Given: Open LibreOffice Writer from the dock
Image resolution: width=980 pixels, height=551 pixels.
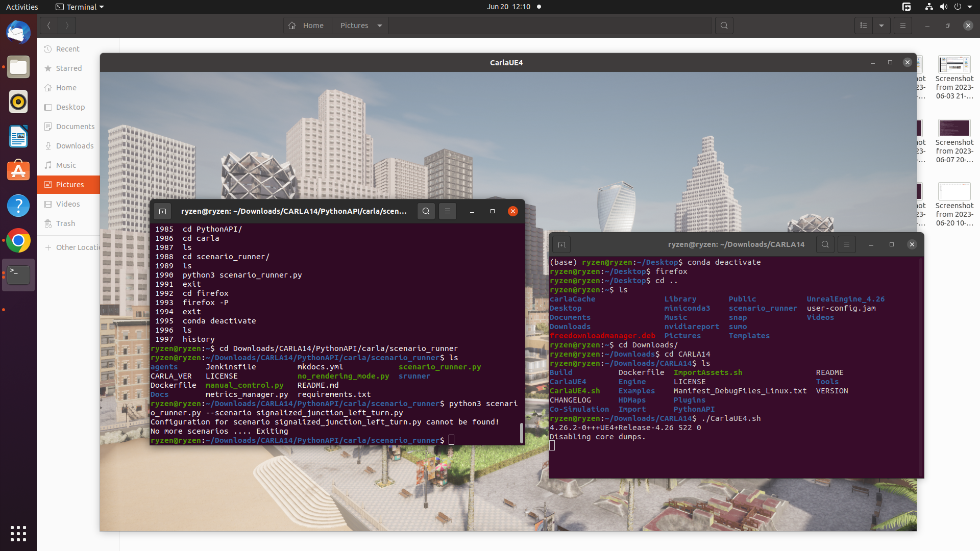Looking at the screenshot, I should click(x=18, y=136).
